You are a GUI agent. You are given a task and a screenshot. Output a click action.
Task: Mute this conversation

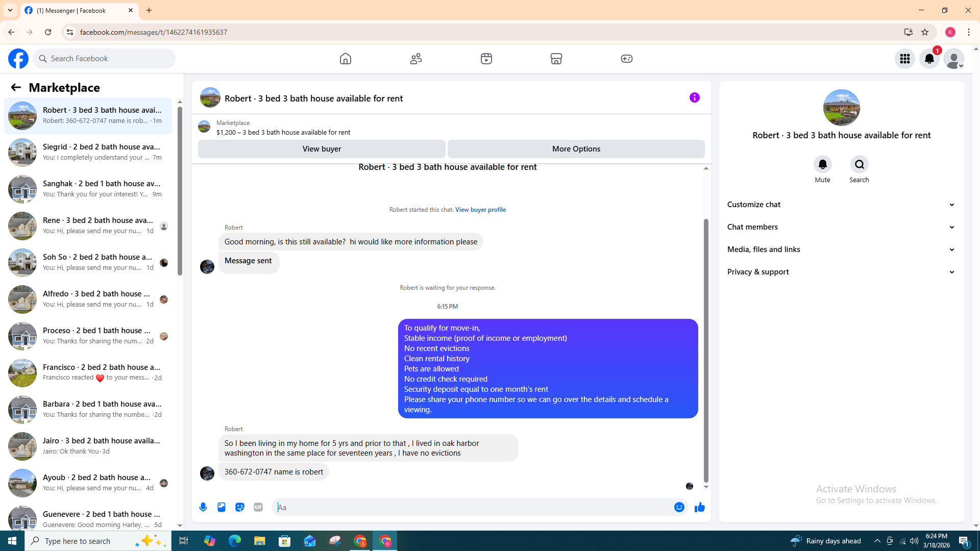(x=822, y=165)
